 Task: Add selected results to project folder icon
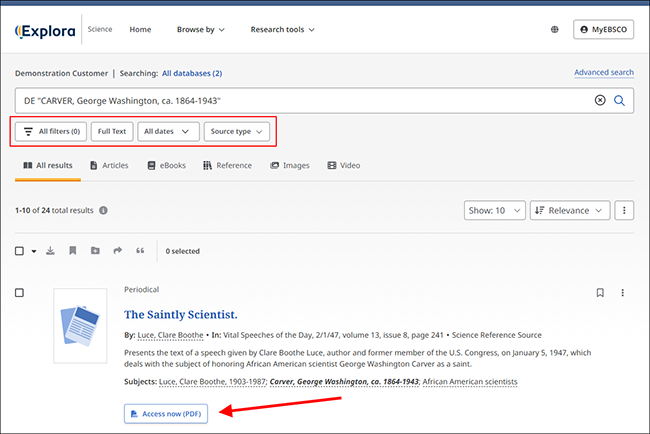95,251
